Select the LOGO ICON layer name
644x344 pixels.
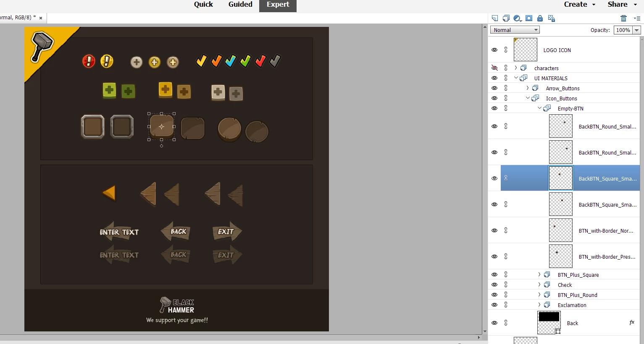pyautogui.click(x=557, y=50)
